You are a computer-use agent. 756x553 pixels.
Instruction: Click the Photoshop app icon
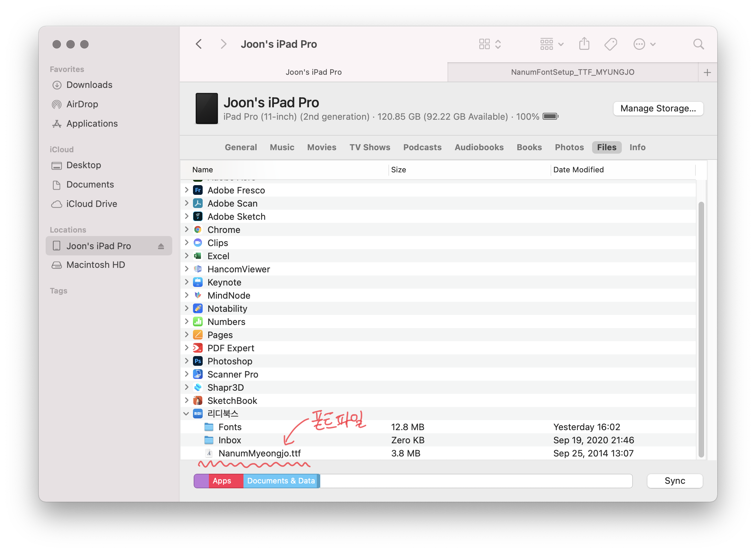(198, 361)
